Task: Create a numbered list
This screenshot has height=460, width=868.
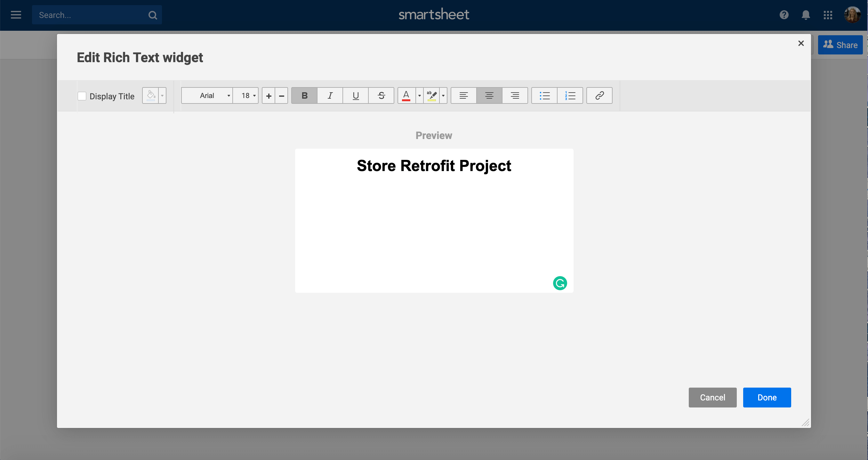Action: [570, 95]
